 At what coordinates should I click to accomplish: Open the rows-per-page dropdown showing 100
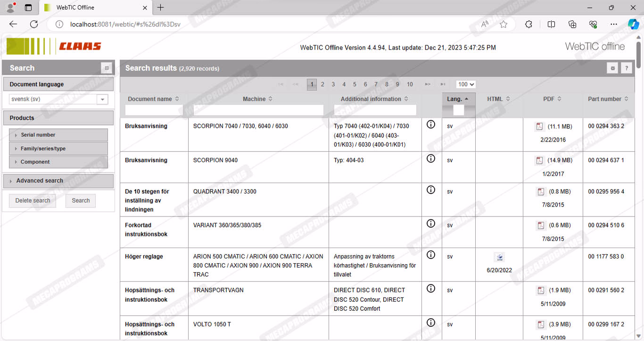click(465, 84)
